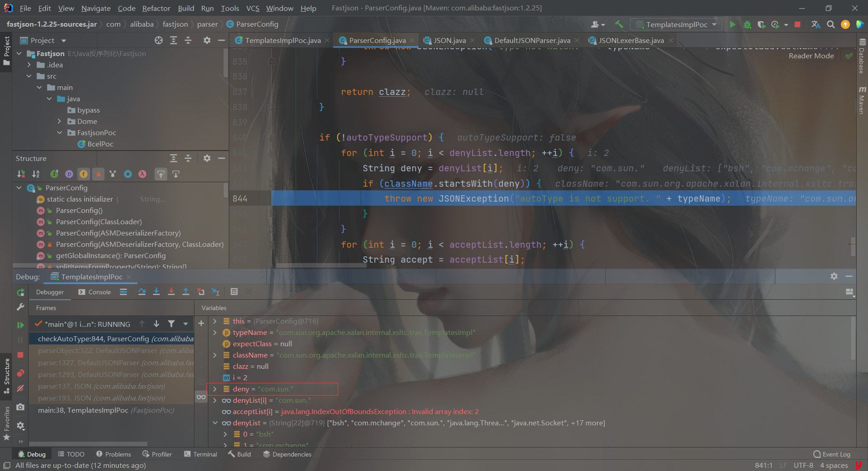This screenshot has width=868, height=471.
Task: Open Event Log in status bar
Action: 832,454
